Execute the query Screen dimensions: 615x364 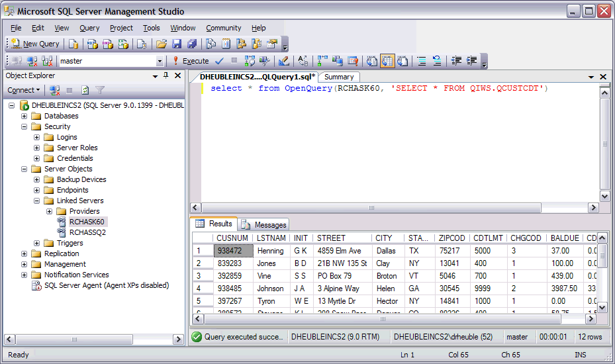pyautogui.click(x=191, y=61)
